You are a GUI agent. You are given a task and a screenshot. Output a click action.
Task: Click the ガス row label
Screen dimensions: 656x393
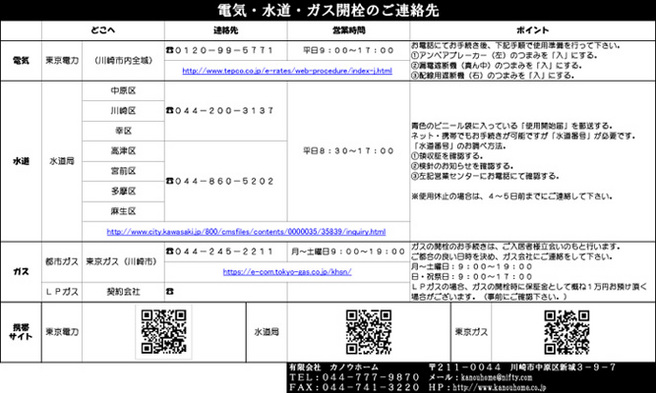[21, 271]
